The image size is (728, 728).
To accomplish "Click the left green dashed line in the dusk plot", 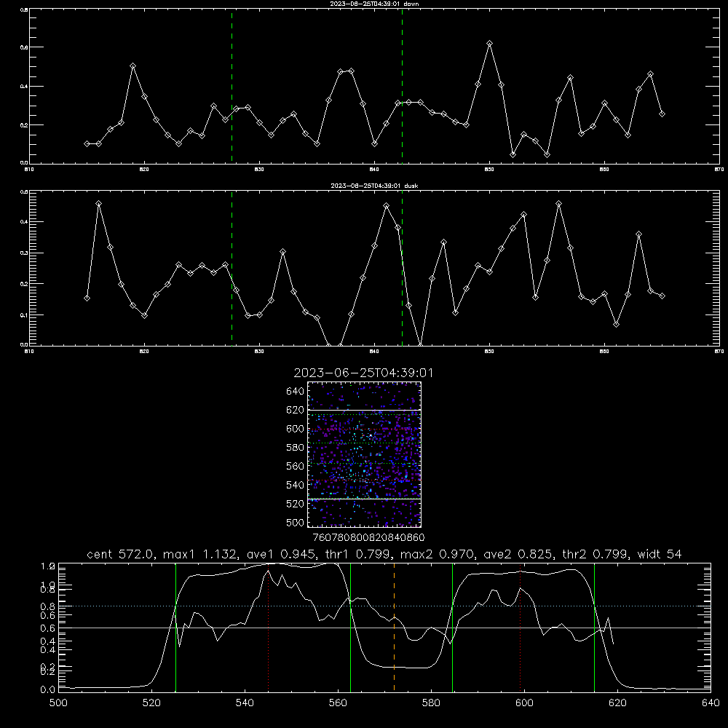I will click(x=232, y=269).
